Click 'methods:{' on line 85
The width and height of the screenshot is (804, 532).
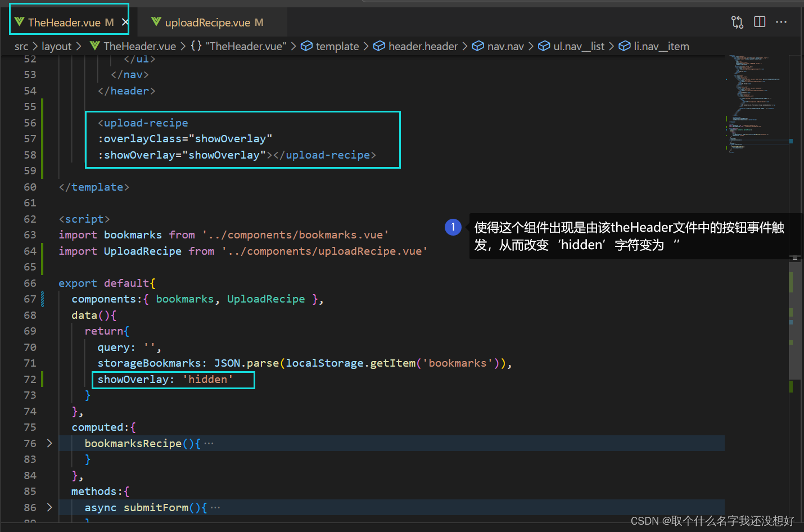pos(100,491)
